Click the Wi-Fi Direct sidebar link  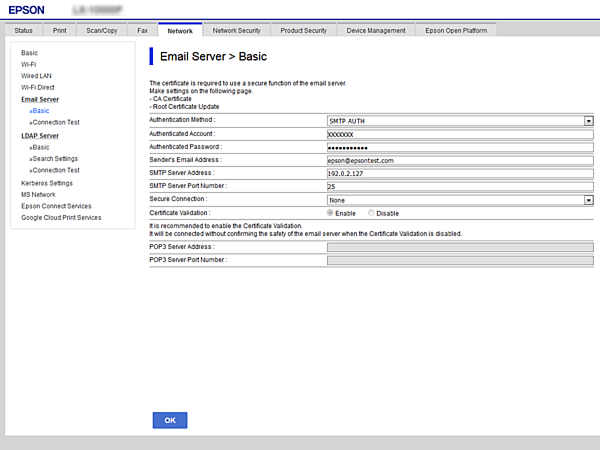coord(39,87)
